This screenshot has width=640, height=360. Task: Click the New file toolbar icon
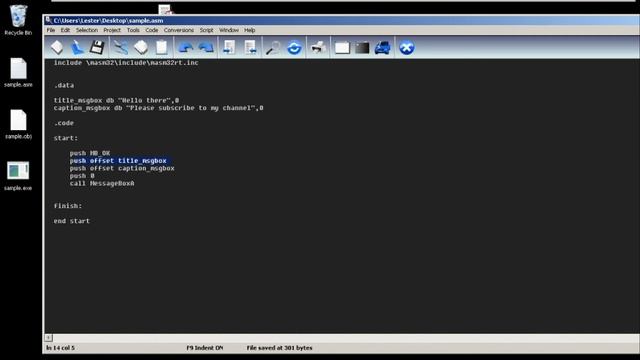coord(57,47)
